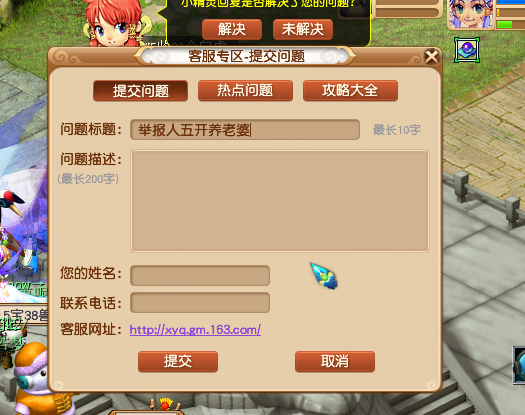Open the 热点问题 tab
Screen dimensions: 525x415
click(245, 90)
